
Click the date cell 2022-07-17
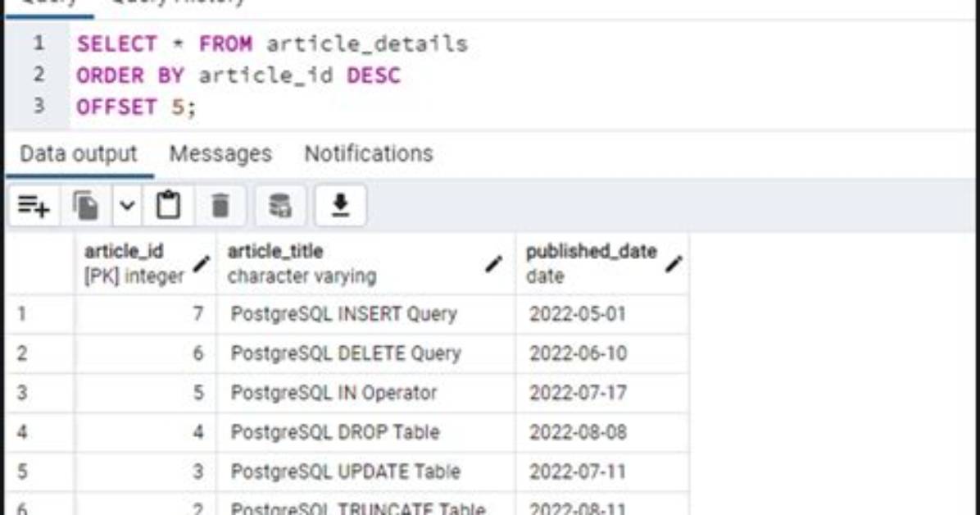[x=602, y=392]
